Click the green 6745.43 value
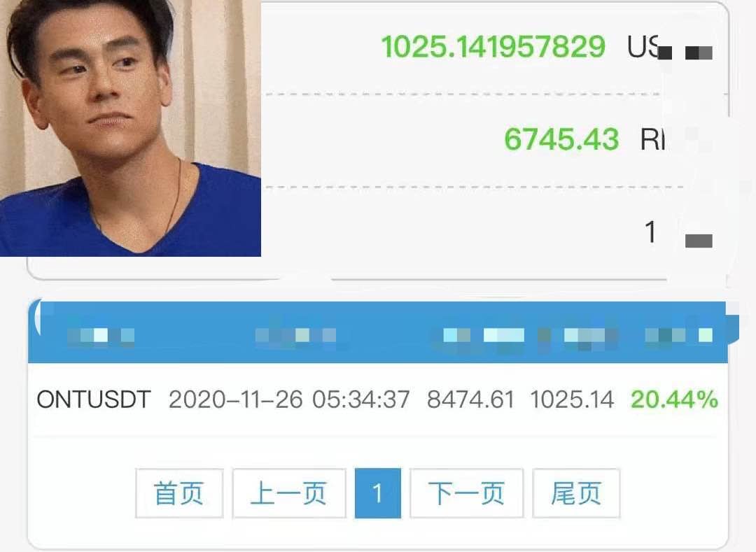756x552 pixels. click(561, 139)
